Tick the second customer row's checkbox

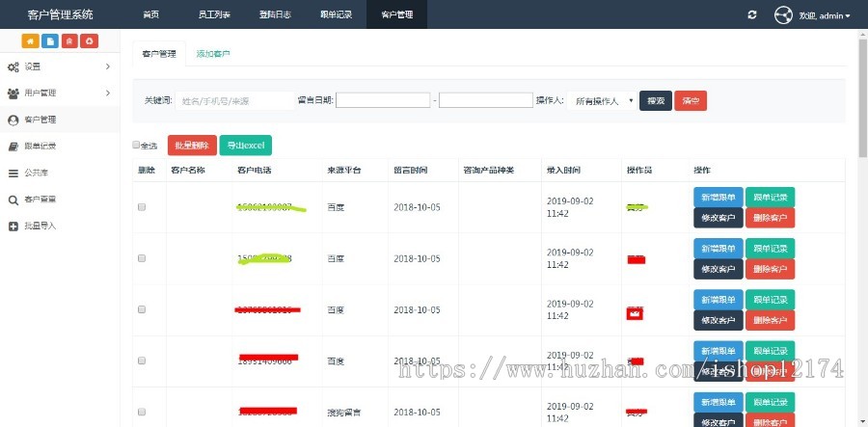[x=142, y=258]
